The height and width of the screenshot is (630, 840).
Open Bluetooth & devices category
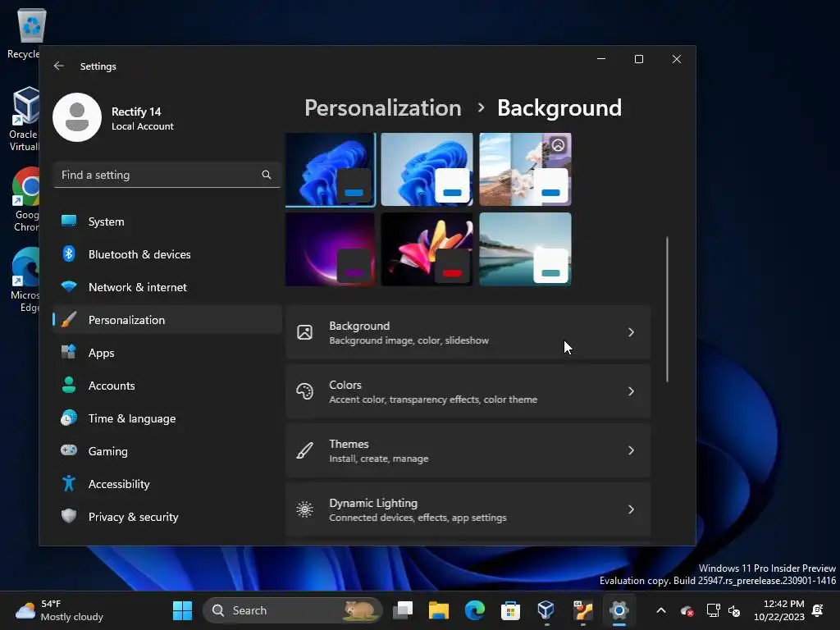[x=167, y=254]
